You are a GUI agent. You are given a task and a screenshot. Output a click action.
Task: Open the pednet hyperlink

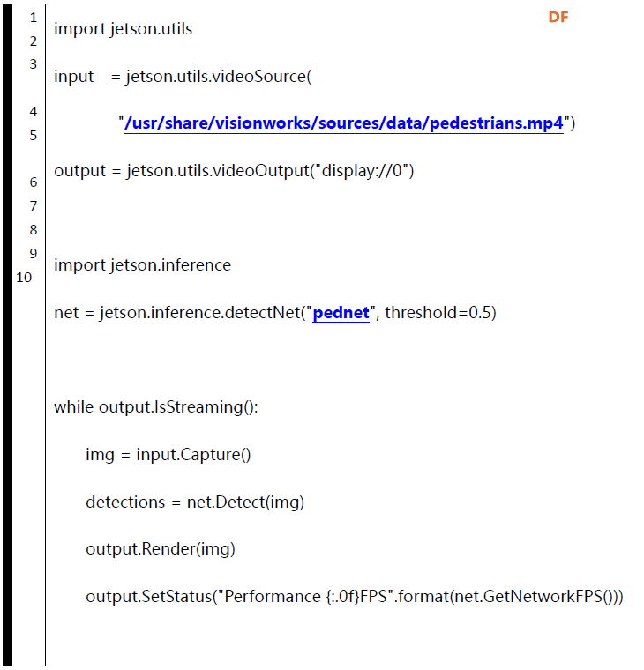click(x=341, y=313)
